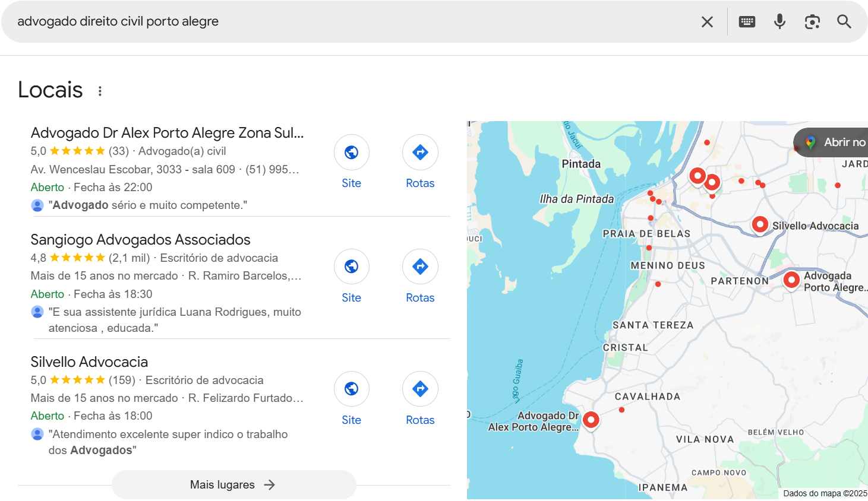
Task: Click the Mais lugares button
Action: pyautogui.click(x=233, y=485)
